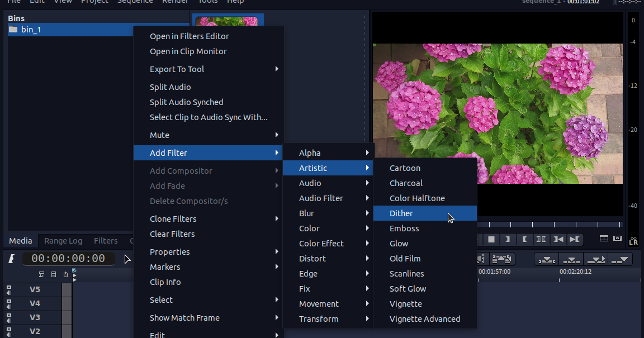The height and width of the screenshot is (338, 644).
Task: Jump to the Mark In point
Action: [x=558, y=239]
